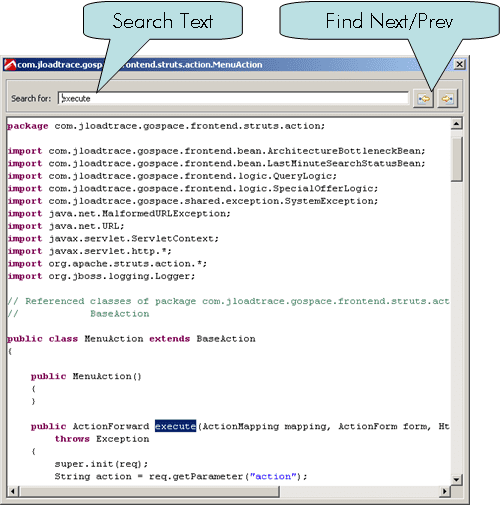Click the SystemException import line

(193, 201)
